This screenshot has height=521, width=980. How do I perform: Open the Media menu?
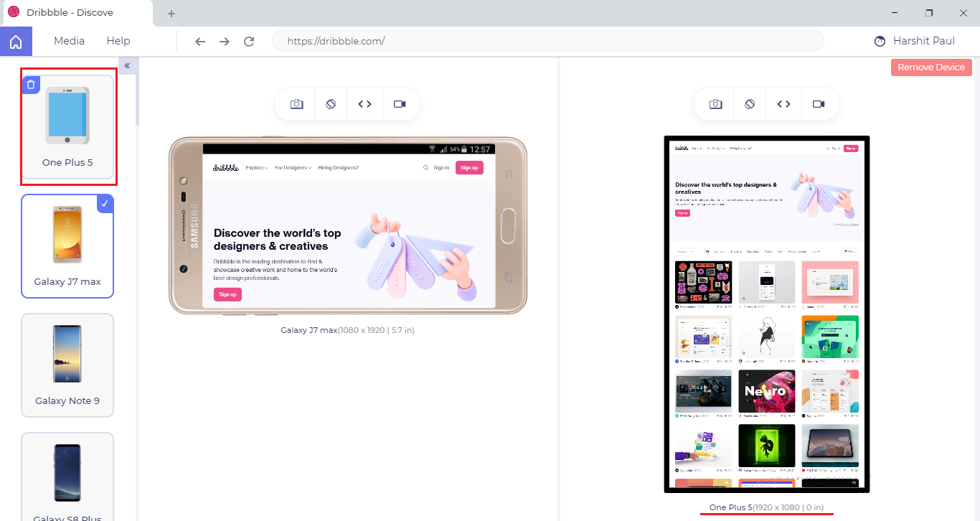tap(69, 41)
